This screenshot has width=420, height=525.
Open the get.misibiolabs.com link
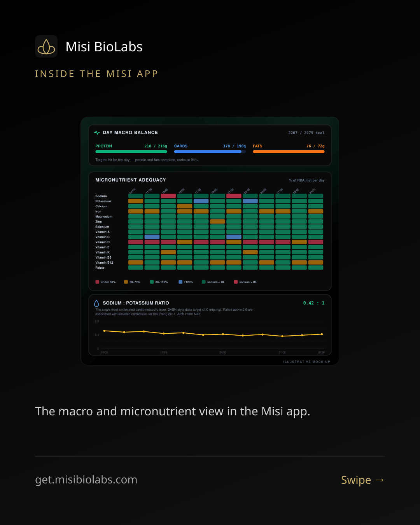pyautogui.click(x=86, y=480)
